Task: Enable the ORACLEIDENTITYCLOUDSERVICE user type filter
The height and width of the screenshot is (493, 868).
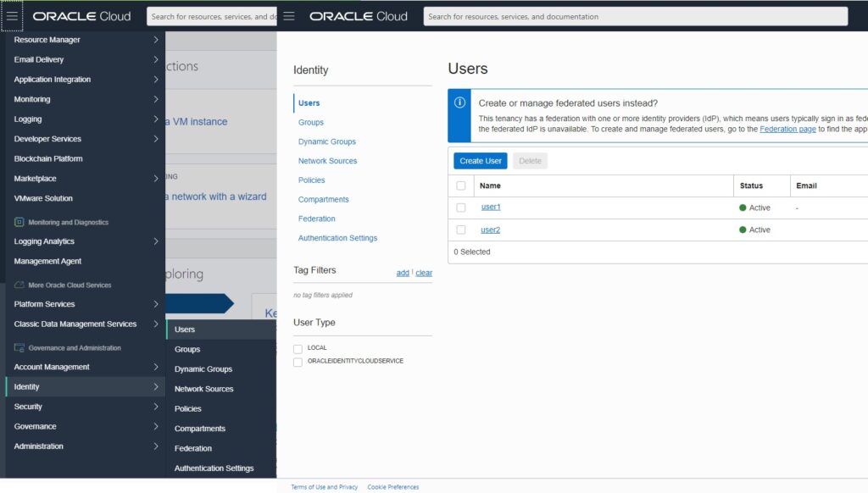Action: click(x=298, y=362)
